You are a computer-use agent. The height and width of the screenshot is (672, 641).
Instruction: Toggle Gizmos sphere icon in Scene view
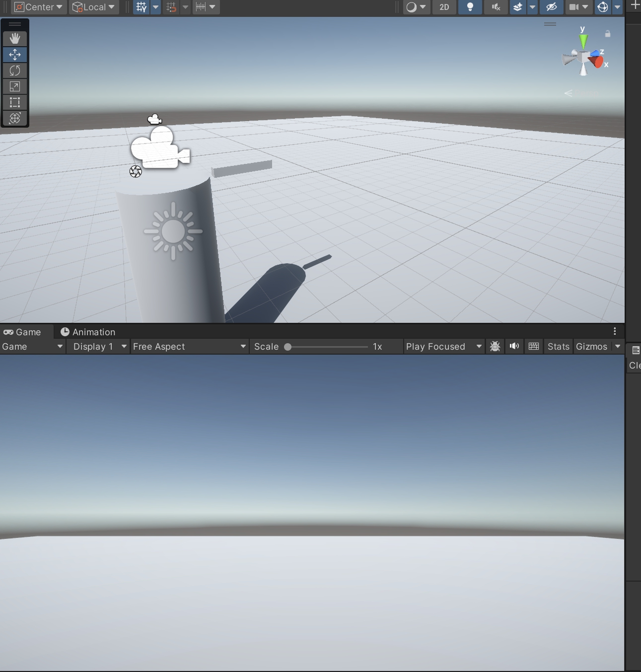pos(603,7)
